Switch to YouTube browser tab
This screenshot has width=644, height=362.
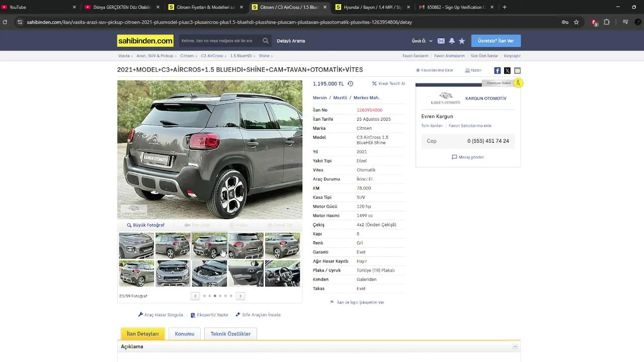point(38,7)
